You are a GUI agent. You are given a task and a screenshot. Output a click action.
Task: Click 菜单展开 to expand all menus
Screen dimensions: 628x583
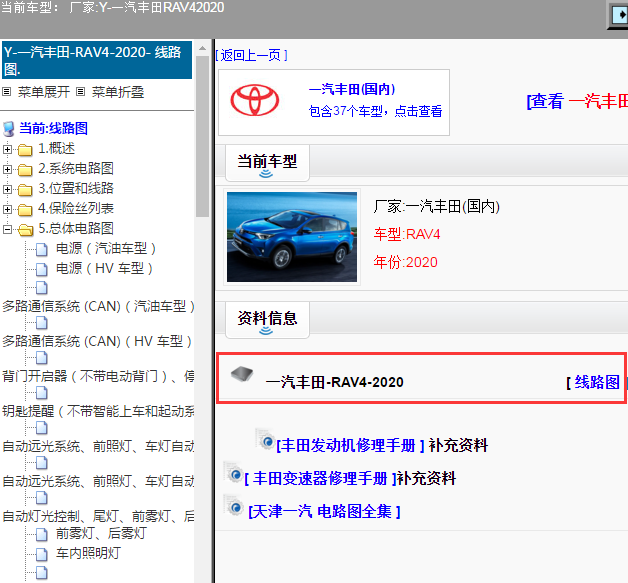click(x=44, y=92)
